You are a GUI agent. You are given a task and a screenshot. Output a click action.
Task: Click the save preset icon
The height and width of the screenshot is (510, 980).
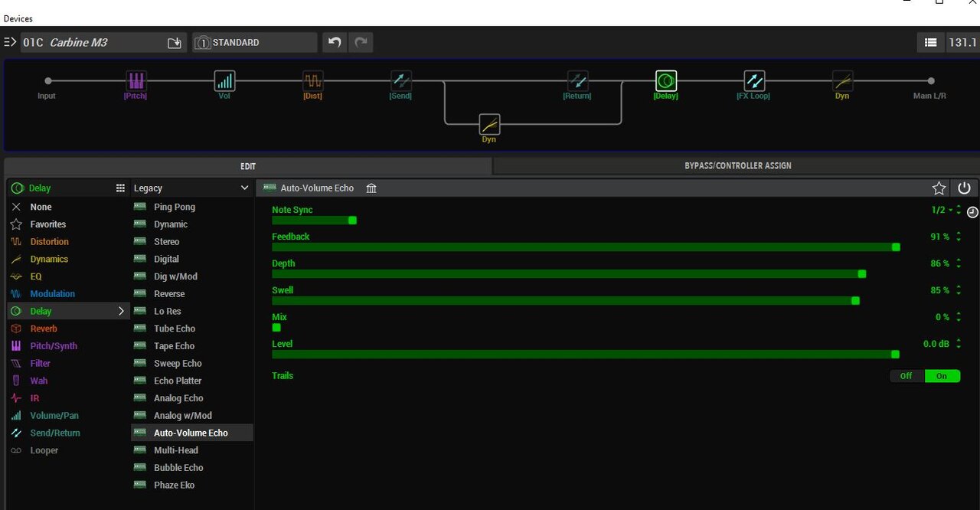click(175, 43)
